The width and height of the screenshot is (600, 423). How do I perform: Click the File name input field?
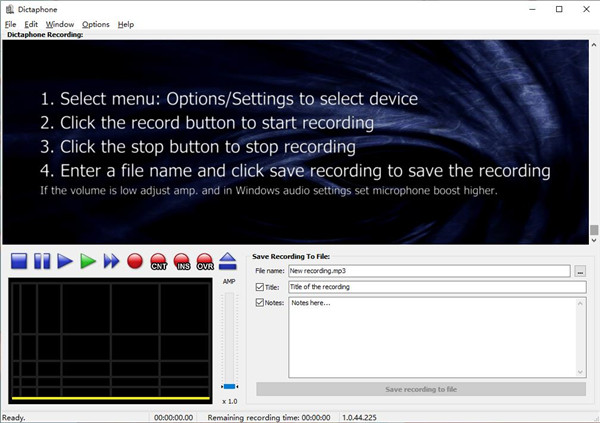pos(428,271)
